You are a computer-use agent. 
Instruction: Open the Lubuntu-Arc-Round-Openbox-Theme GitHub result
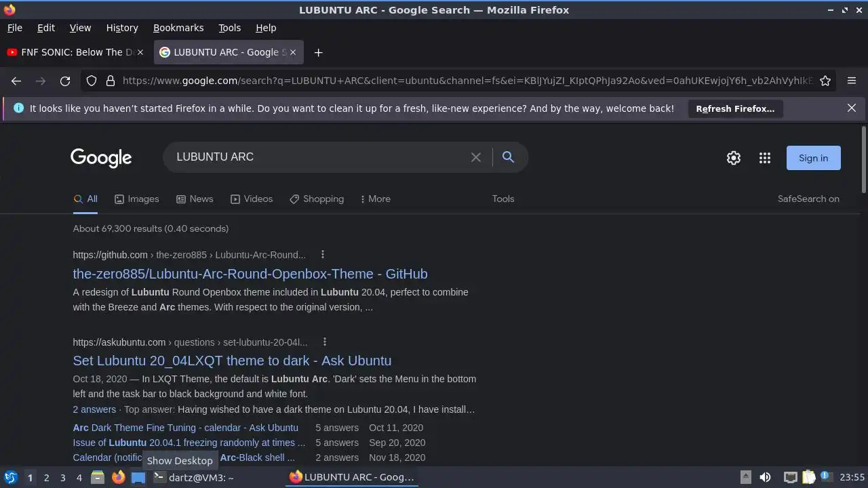[x=250, y=274]
